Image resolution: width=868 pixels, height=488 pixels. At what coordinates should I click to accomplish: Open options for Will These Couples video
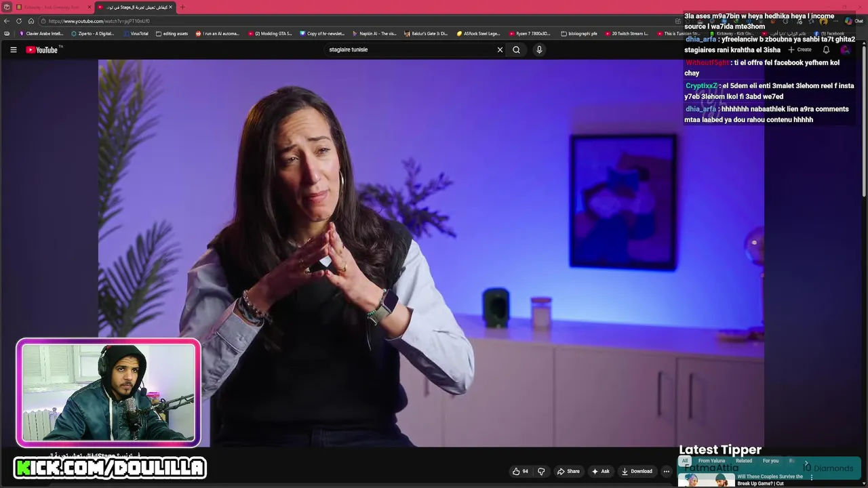click(812, 478)
